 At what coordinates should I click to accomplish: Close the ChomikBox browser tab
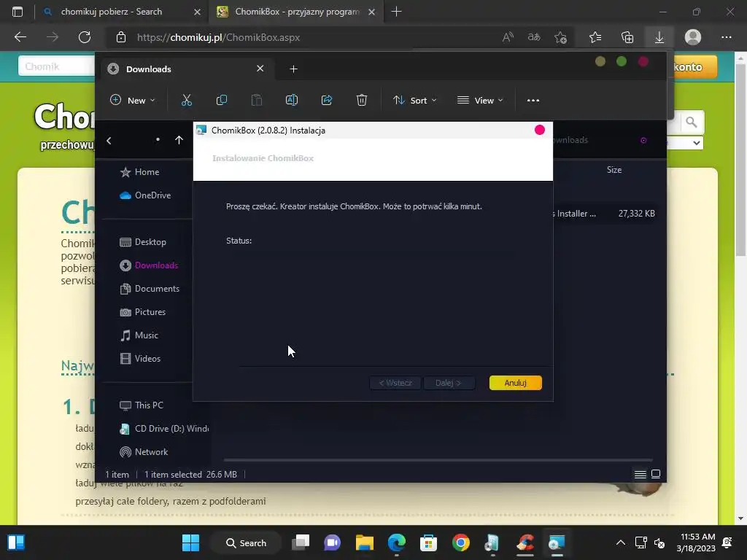(372, 12)
